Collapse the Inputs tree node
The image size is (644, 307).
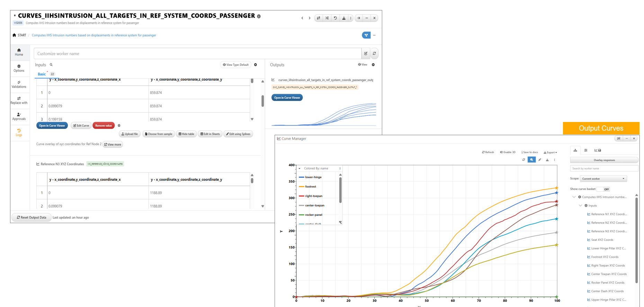pos(581,205)
